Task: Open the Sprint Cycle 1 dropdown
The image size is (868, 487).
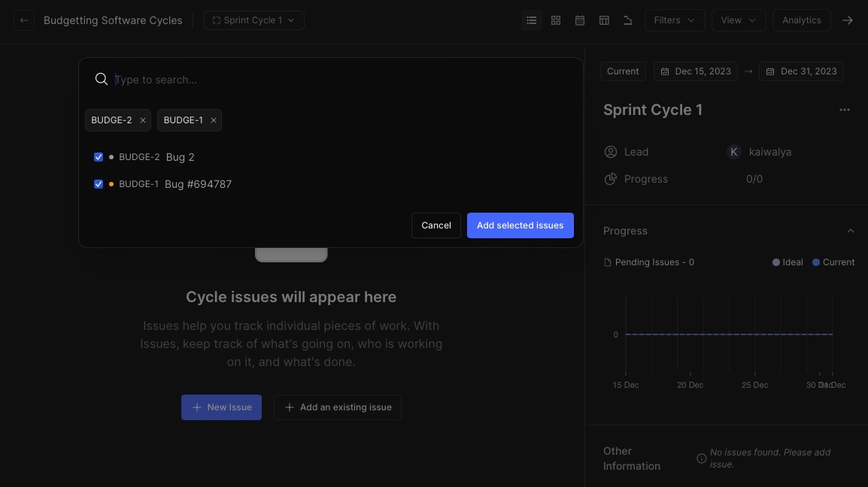Action: pyautogui.click(x=254, y=20)
